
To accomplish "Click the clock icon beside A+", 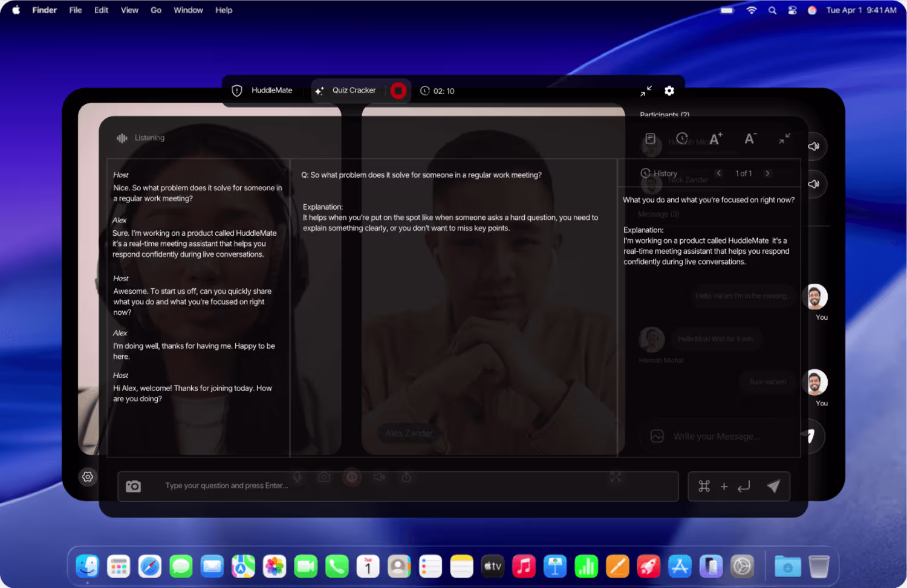I will [682, 138].
